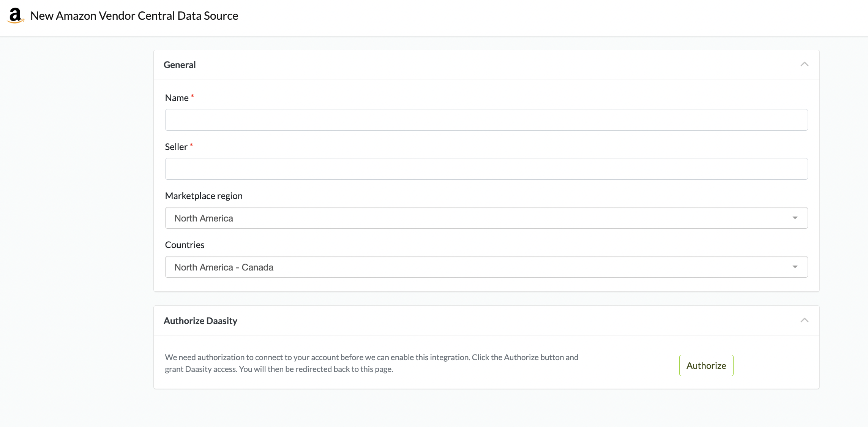
Task: Focus the Name input field
Action: point(486,120)
